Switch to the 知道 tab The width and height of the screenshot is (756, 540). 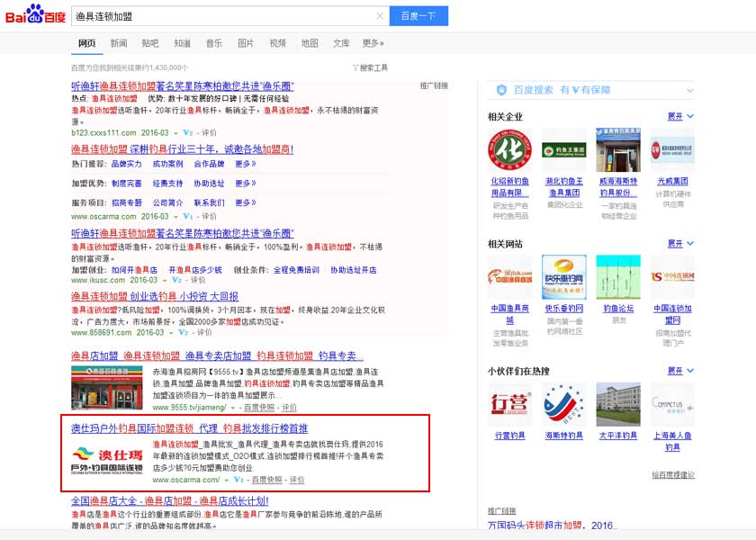coord(182,43)
